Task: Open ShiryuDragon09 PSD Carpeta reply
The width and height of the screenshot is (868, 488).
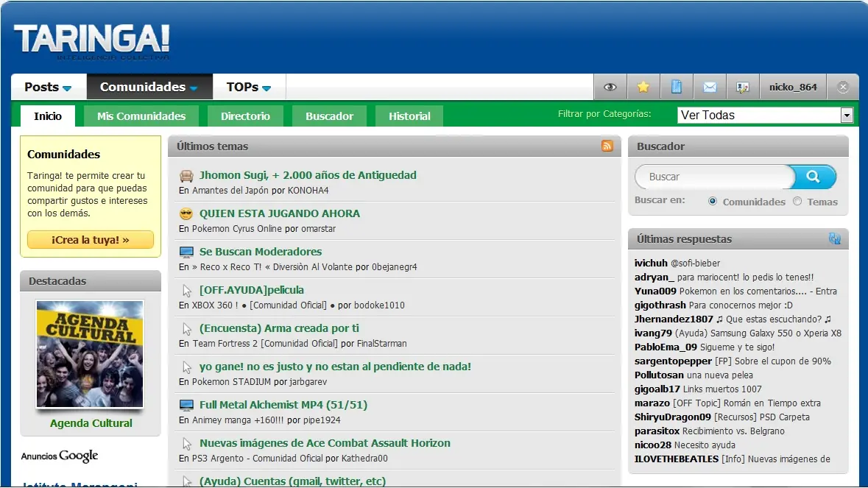Action: point(721,417)
